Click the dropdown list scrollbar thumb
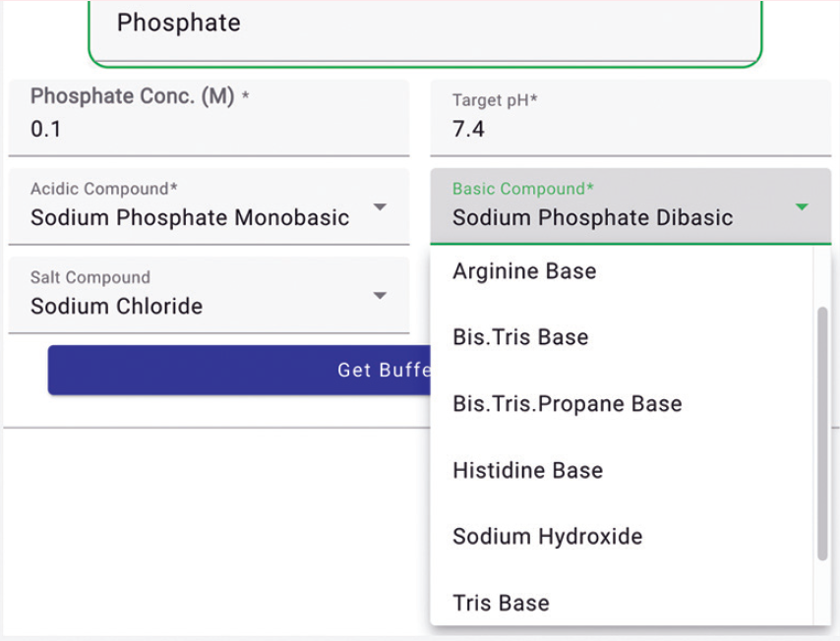 (x=822, y=433)
